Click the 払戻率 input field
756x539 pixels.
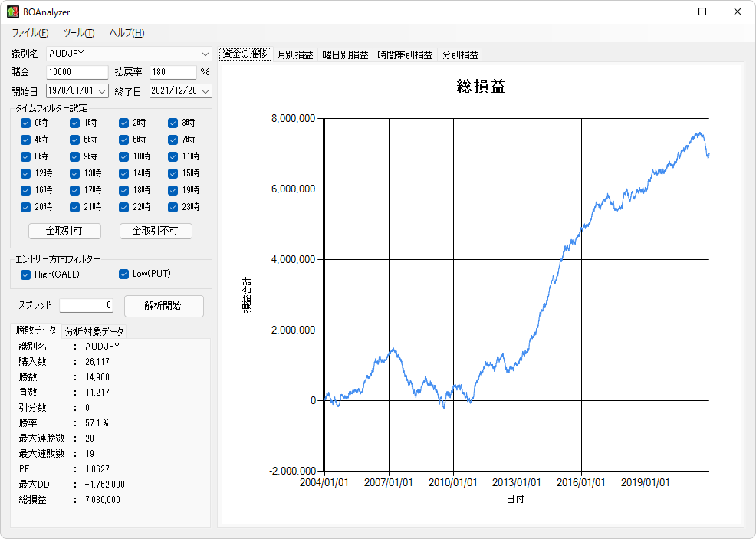click(x=173, y=72)
